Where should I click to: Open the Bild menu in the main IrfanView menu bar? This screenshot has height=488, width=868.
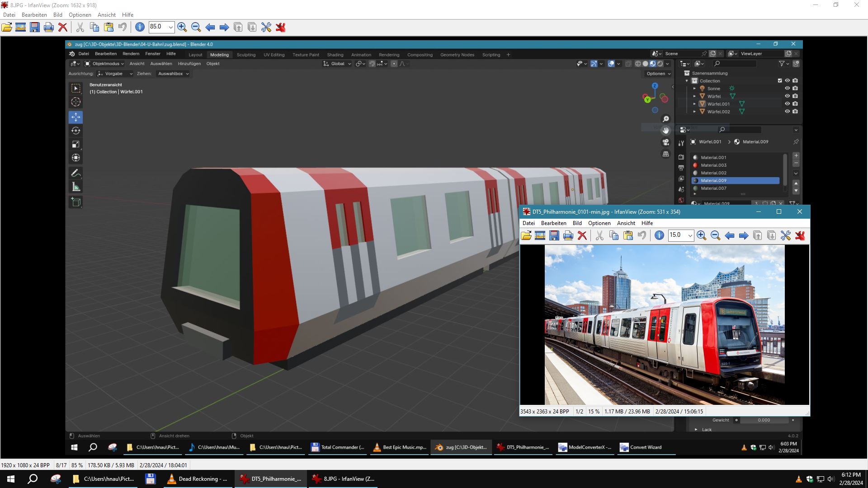tap(58, 14)
